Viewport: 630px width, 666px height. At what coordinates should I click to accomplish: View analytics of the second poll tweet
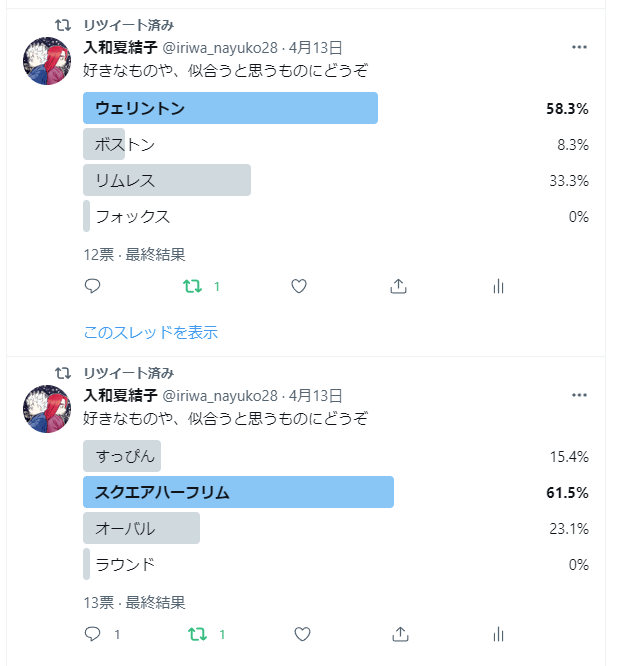pyautogui.click(x=498, y=634)
